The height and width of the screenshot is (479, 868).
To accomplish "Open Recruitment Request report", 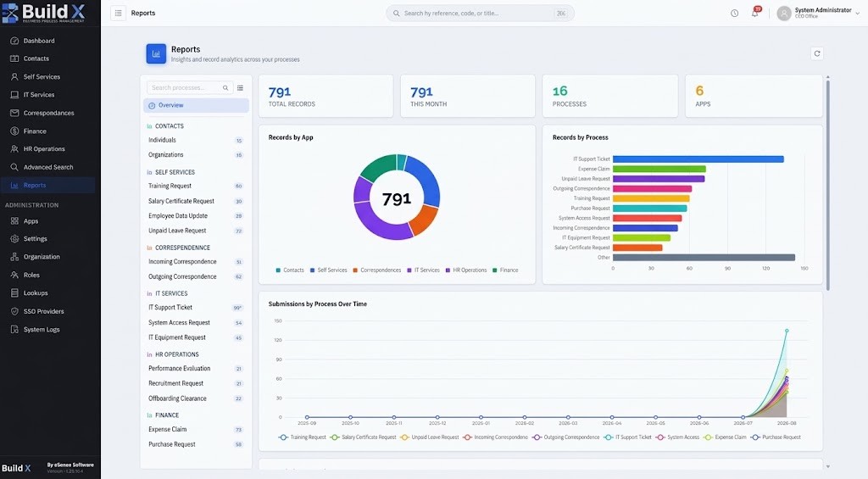I will (196, 383).
